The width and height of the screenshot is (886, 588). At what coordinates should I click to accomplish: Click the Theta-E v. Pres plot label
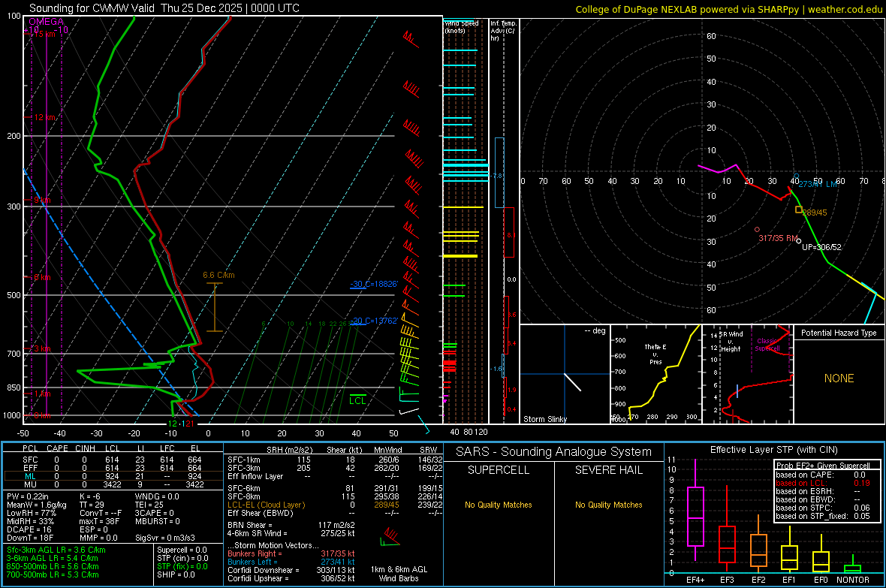[x=655, y=354]
